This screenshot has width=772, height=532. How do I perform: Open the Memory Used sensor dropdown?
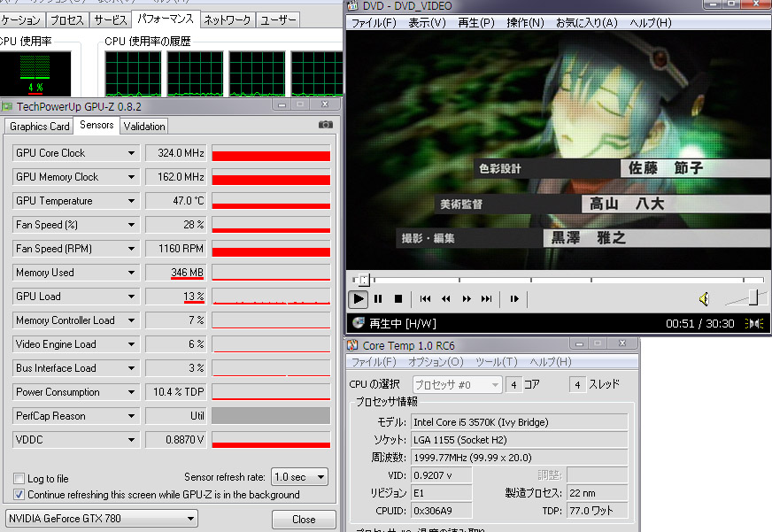pos(131,273)
